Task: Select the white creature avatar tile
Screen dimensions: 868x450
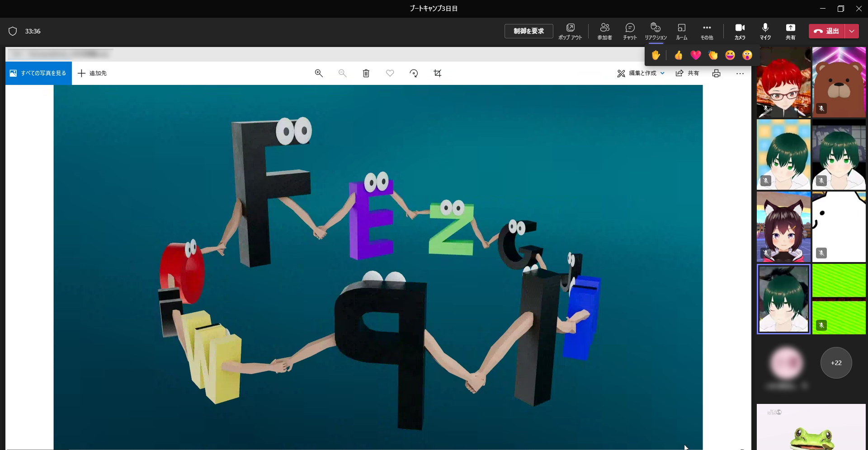Action: (839, 227)
